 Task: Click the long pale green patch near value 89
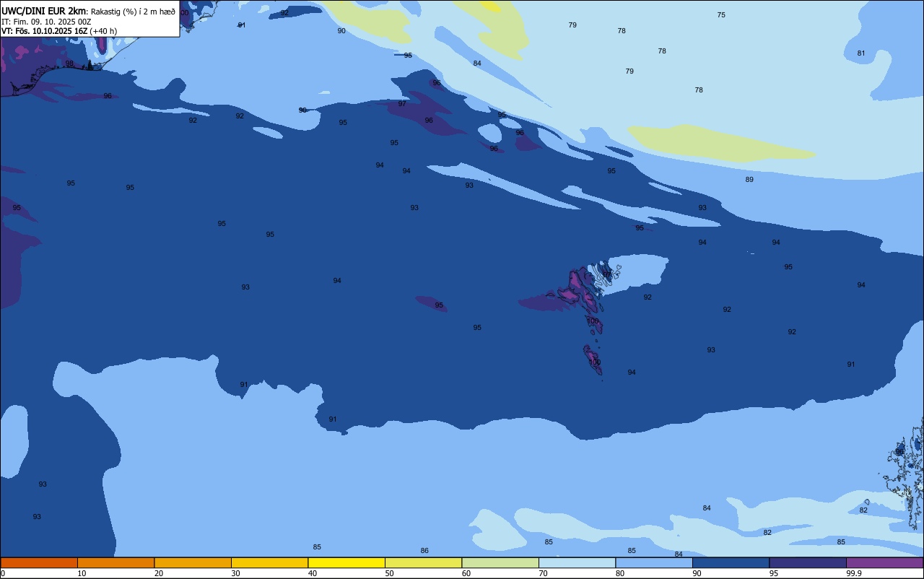click(x=720, y=143)
